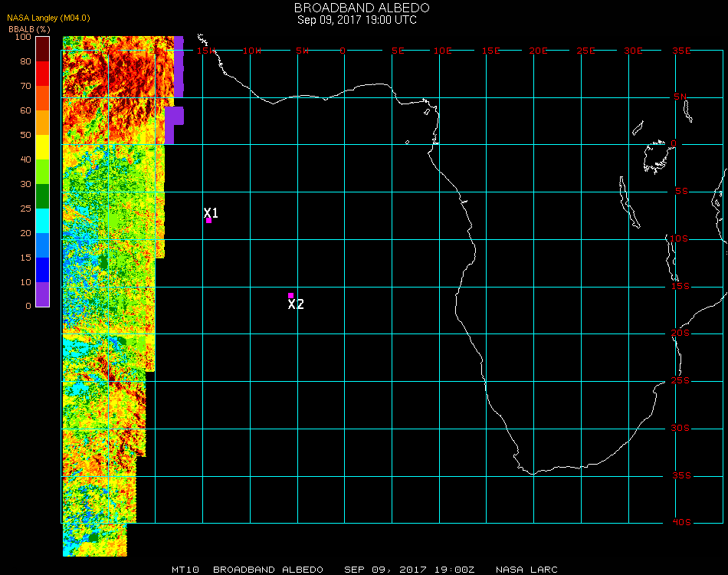Click the 0 legend scale value
The image size is (728, 575).
(x=28, y=306)
